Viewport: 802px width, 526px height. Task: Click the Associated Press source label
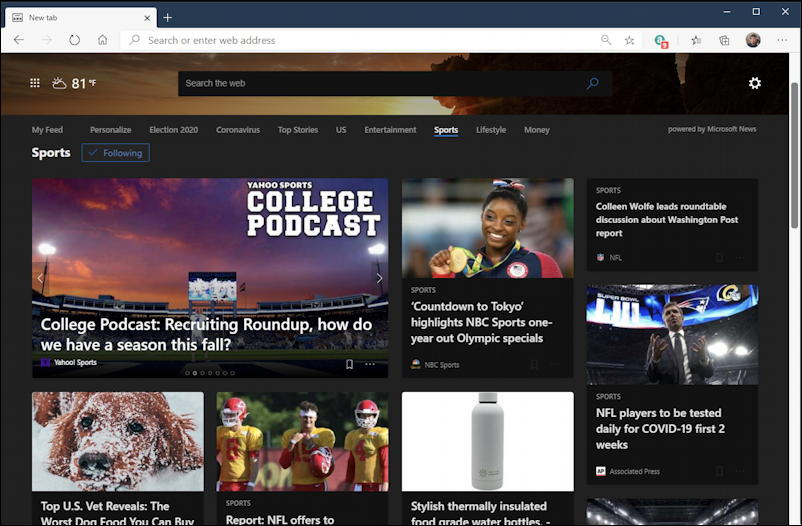(634, 471)
